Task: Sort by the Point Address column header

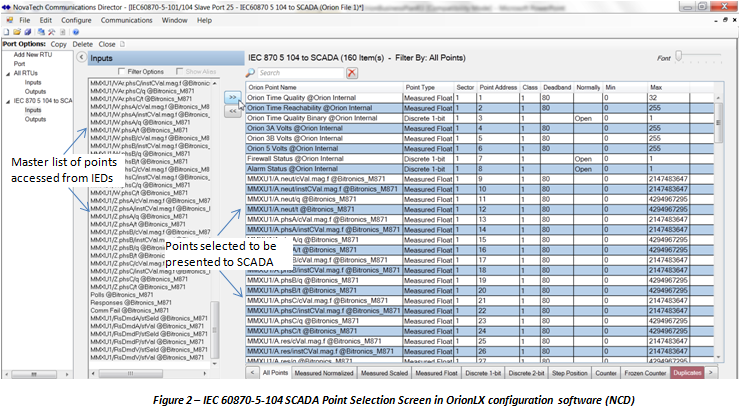Action: point(498,87)
